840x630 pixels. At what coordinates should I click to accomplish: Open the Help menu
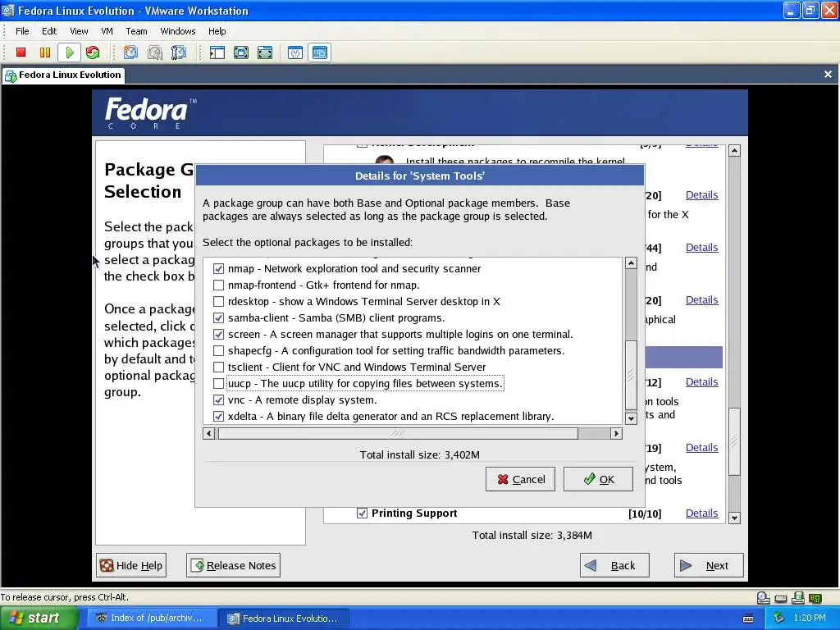click(x=217, y=31)
